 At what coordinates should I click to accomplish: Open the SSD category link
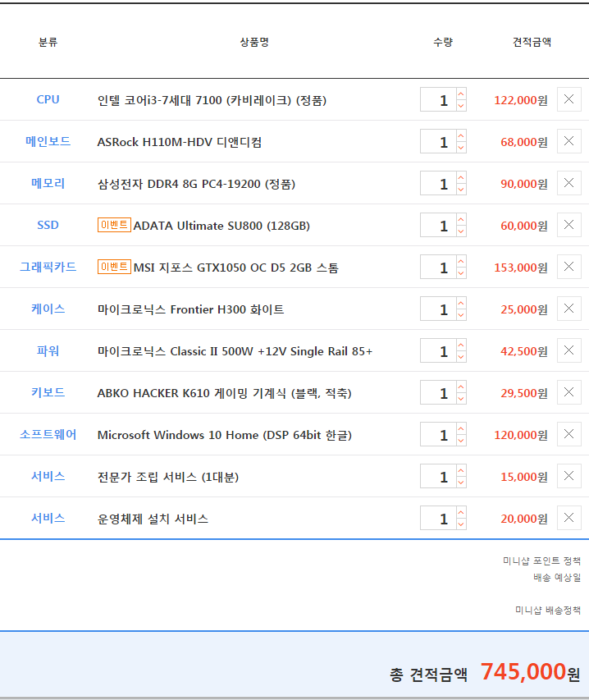48,225
